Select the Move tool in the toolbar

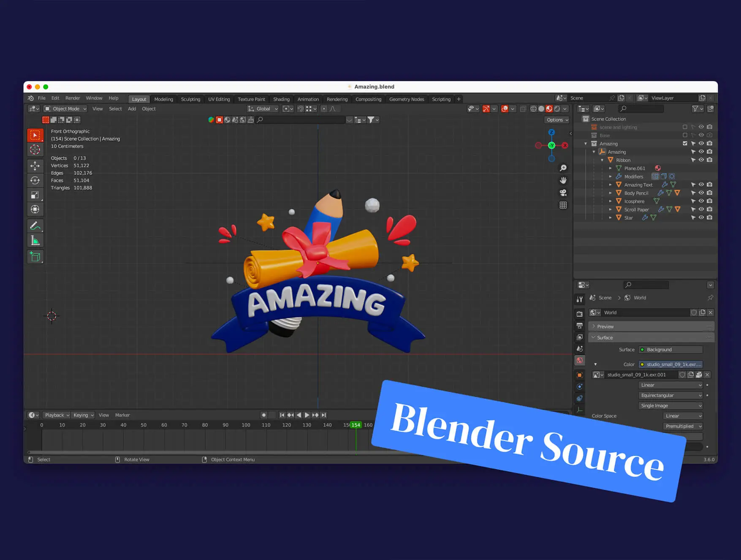point(35,166)
